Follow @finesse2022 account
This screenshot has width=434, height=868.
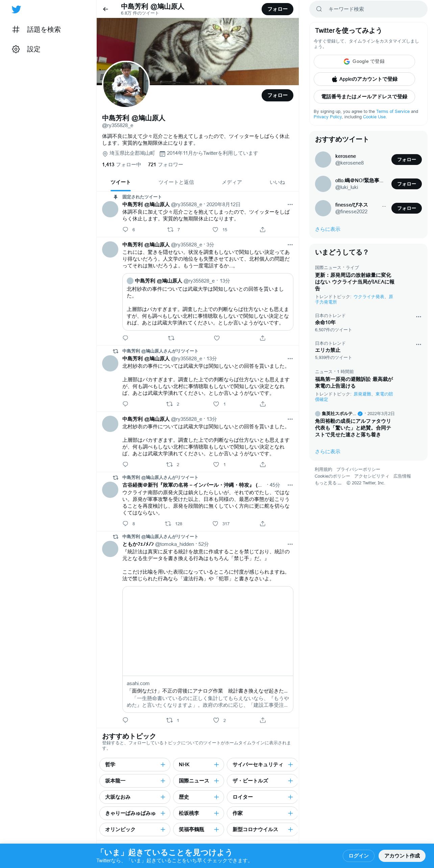point(406,208)
